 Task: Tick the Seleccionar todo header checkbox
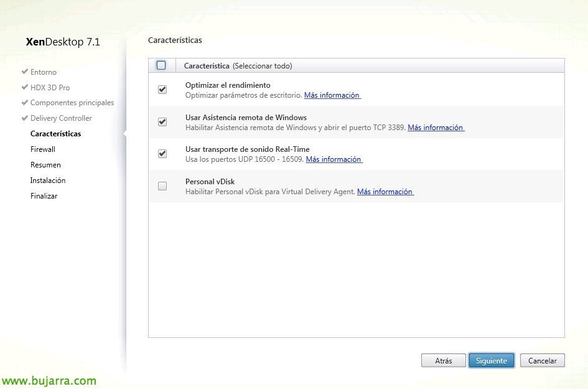point(161,65)
